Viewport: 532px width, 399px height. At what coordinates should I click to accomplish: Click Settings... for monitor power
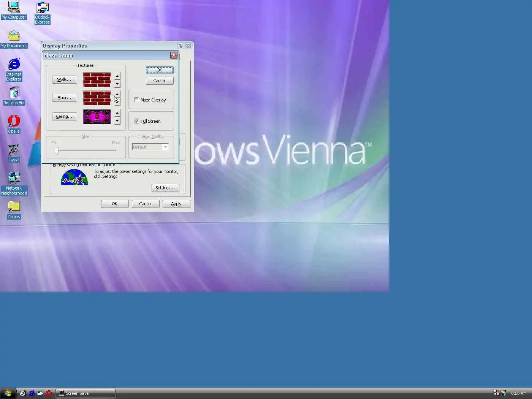click(x=165, y=188)
